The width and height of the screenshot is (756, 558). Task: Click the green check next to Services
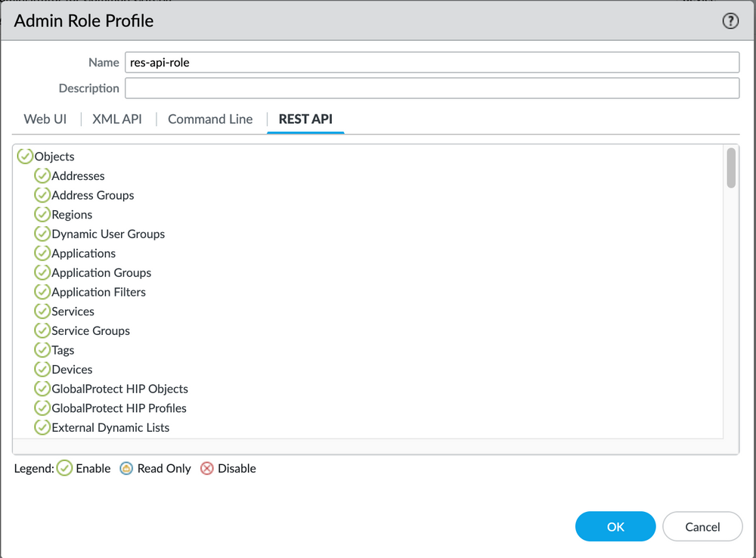tap(42, 311)
